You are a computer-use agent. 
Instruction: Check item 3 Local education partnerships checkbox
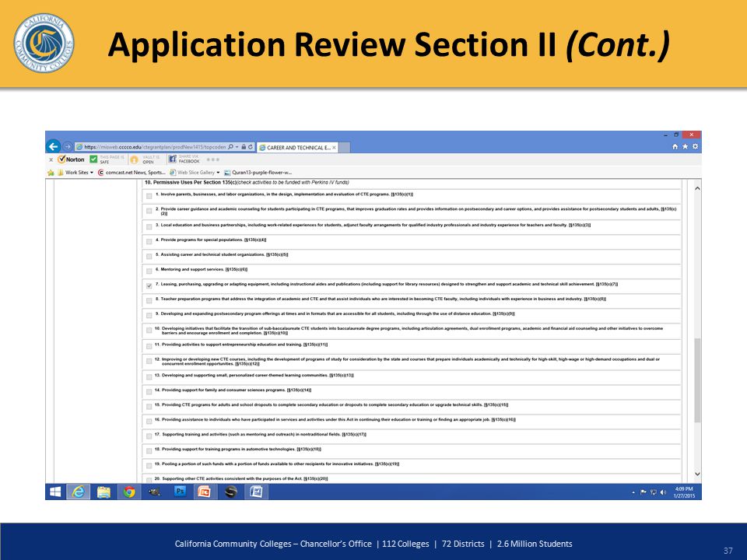pyautogui.click(x=149, y=226)
